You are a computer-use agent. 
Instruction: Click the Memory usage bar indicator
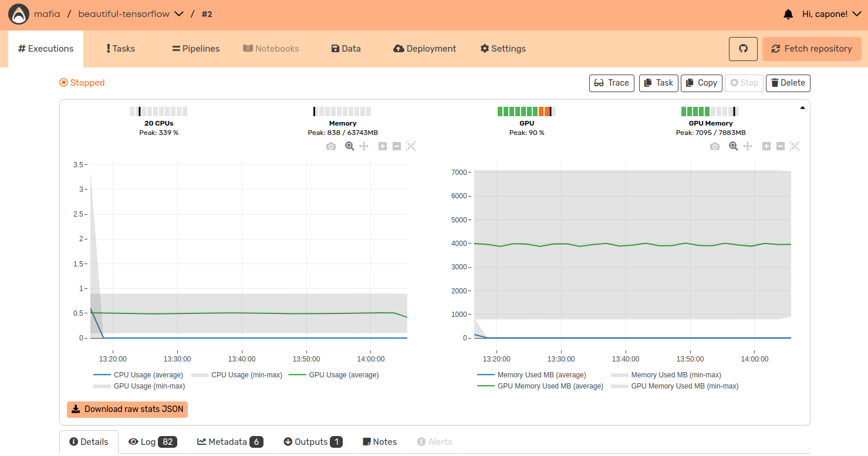(342, 112)
